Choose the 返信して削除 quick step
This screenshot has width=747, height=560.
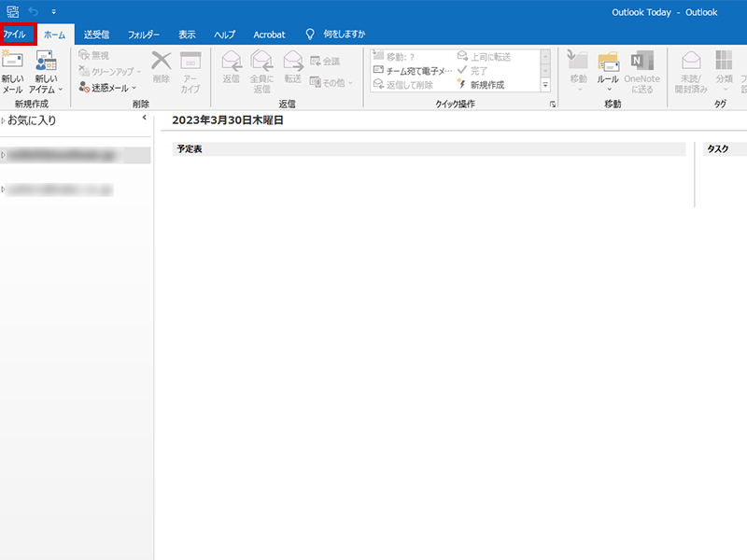pos(403,85)
